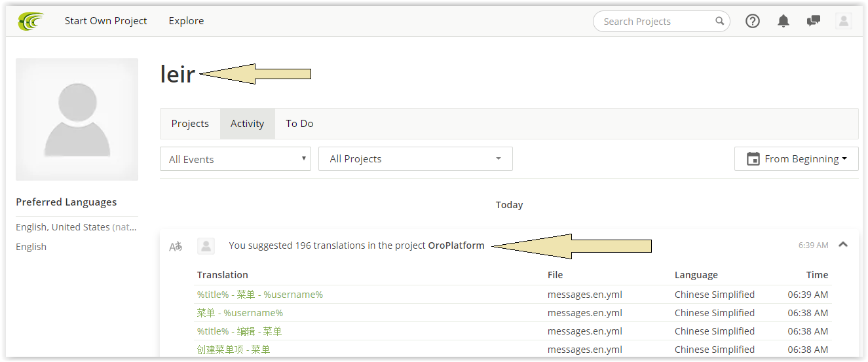Viewport: 868px width, 362px height.
Task: Select the Activity tab
Action: pyautogui.click(x=247, y=124)
